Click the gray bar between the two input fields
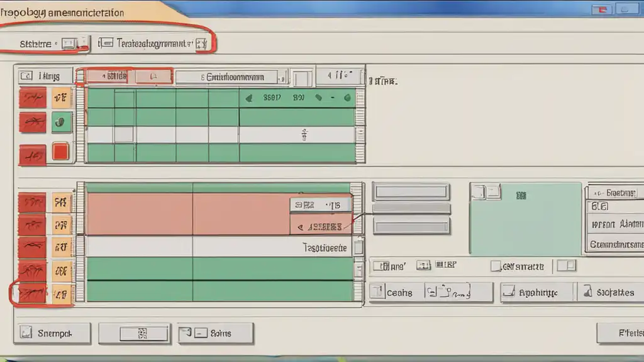 (411, 208)
